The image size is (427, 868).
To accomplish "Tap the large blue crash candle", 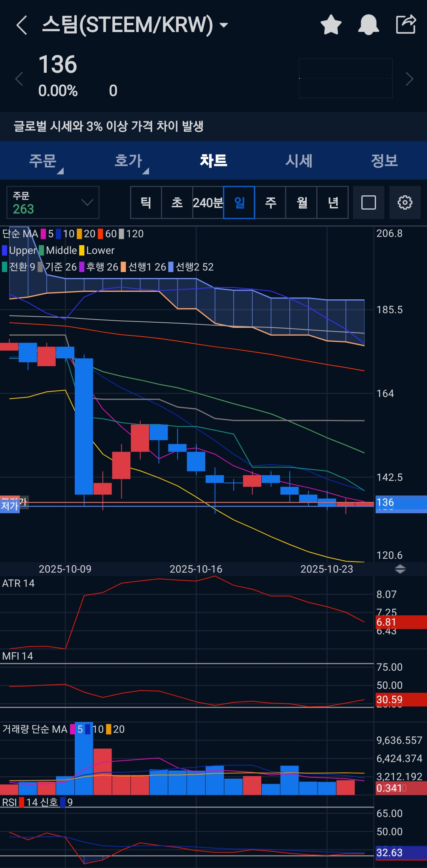I will [84, 426].
